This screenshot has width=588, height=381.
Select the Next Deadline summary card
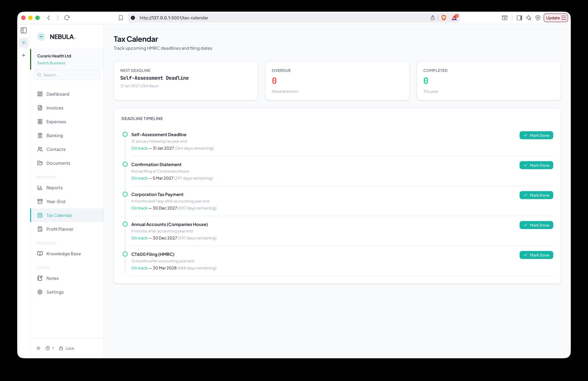coord(186,81)
